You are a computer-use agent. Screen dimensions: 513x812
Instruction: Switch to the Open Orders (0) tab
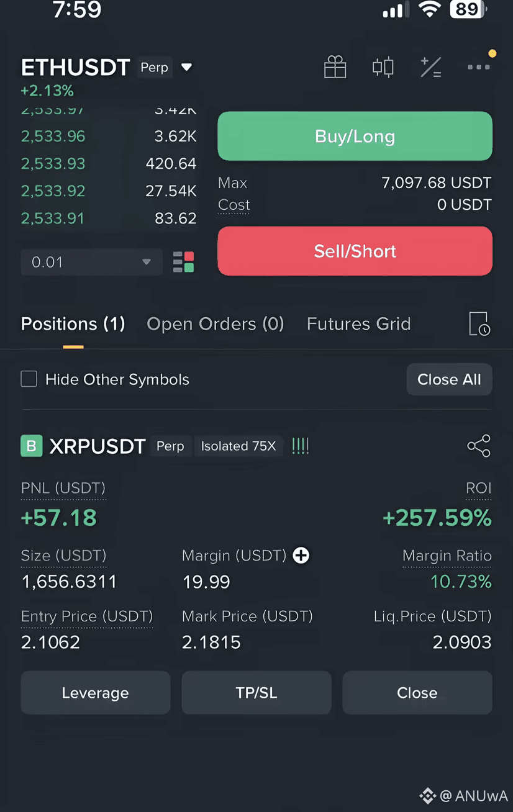pos(216,324)
